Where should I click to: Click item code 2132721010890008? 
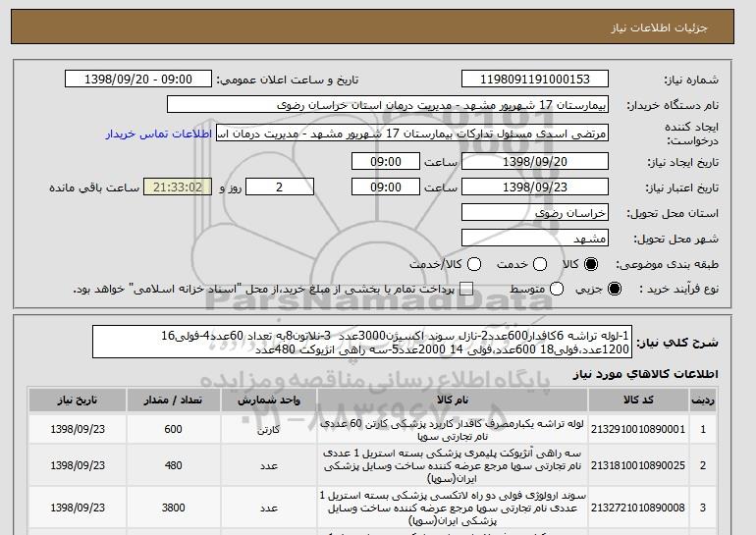[x=638, y=508]
